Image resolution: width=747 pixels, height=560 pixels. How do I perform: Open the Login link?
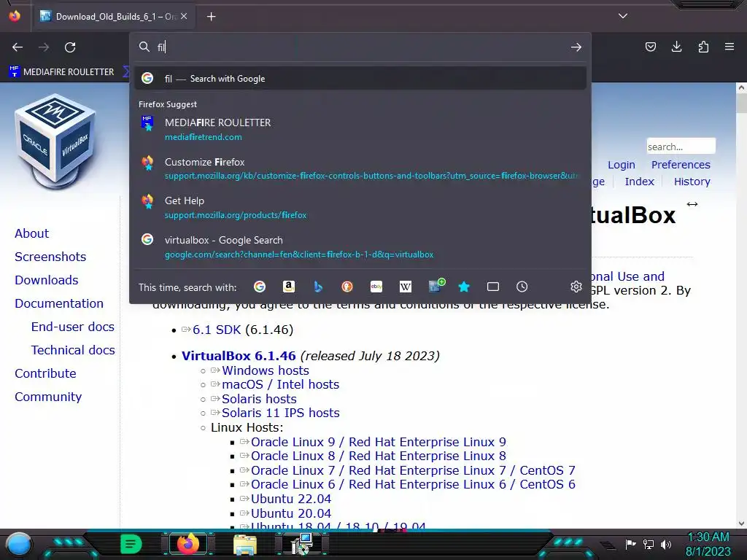click(622, 165)
